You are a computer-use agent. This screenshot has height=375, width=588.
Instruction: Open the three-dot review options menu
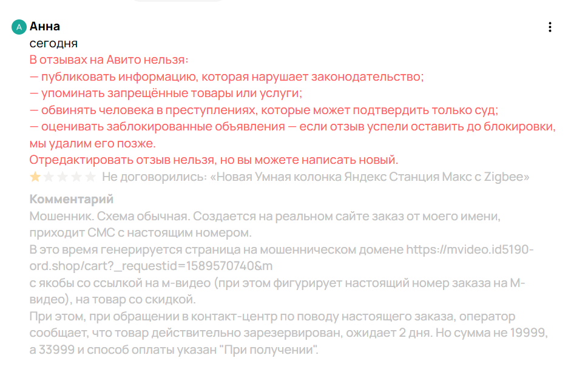[550, 27]
